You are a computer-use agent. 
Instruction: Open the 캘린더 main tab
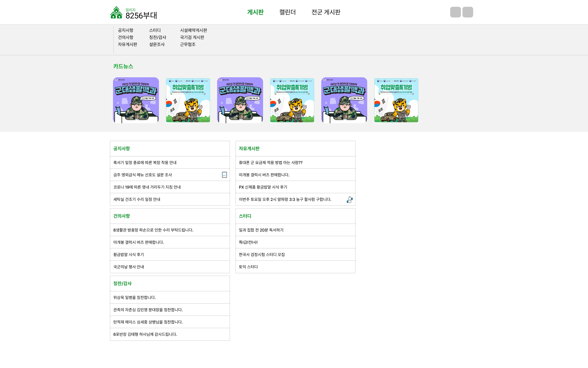coord(288,12)
